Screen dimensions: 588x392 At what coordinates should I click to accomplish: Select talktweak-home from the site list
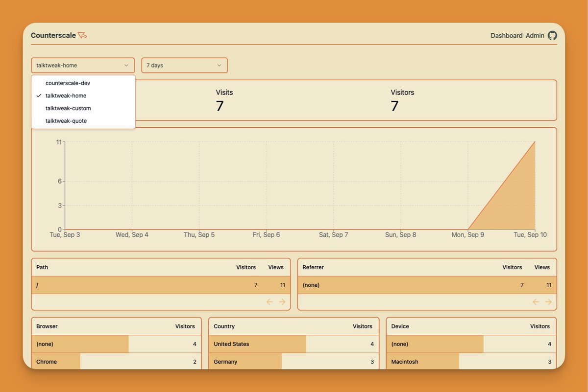coord(83,96)
